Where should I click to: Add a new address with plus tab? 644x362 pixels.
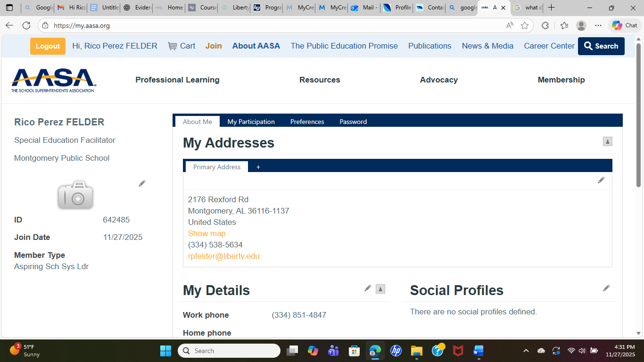pyautogui.click(x=258, y=167)
